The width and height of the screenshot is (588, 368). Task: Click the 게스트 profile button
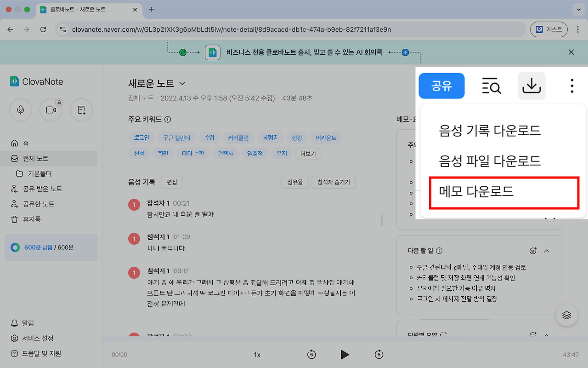[549, 29]
